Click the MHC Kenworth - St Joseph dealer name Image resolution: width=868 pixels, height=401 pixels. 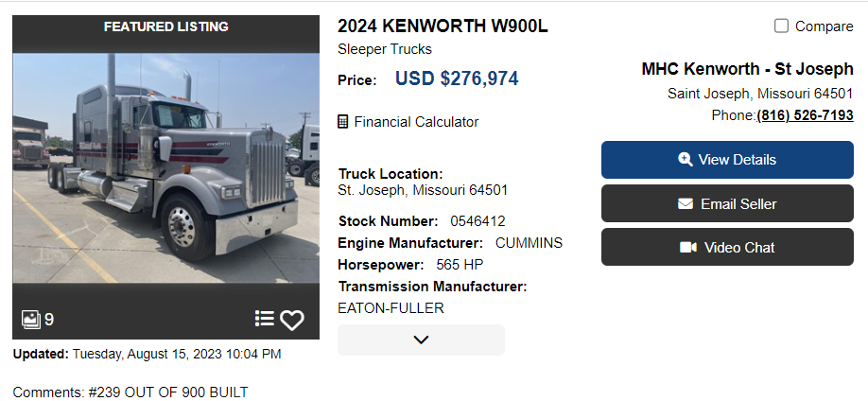747,69
